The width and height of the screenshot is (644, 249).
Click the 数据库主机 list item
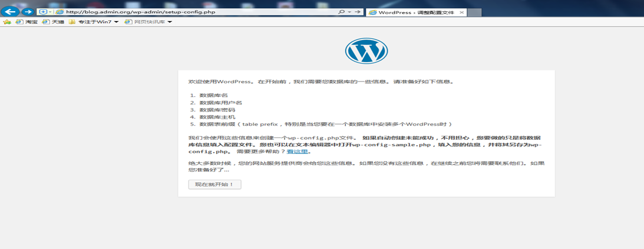click(x=217, y=117)
